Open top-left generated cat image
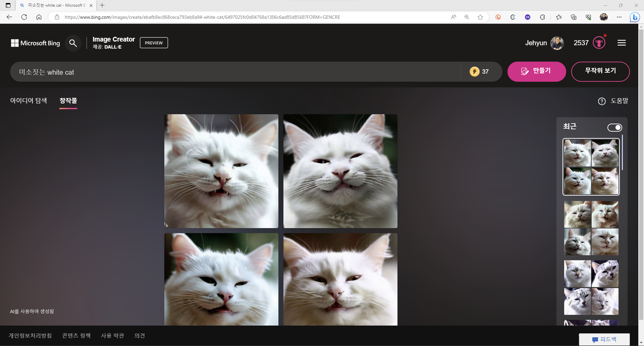Screen dimensions: 644x346 (x=221, y=171)
